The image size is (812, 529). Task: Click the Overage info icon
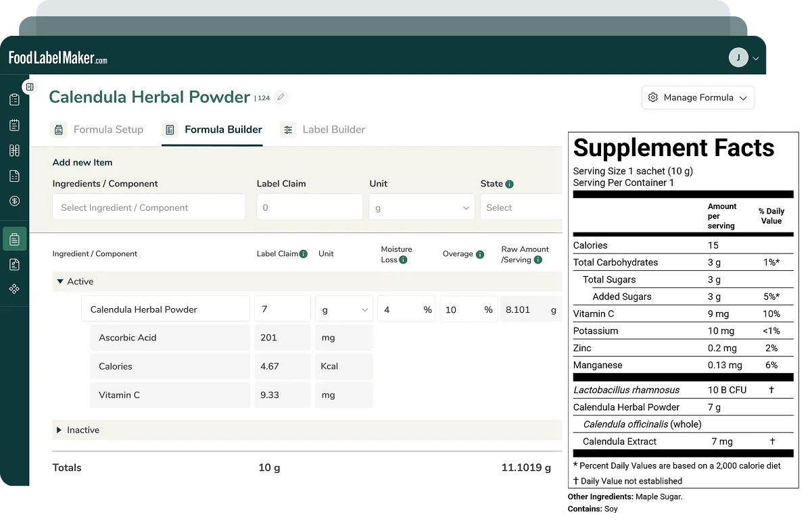[x=480, y=255]
